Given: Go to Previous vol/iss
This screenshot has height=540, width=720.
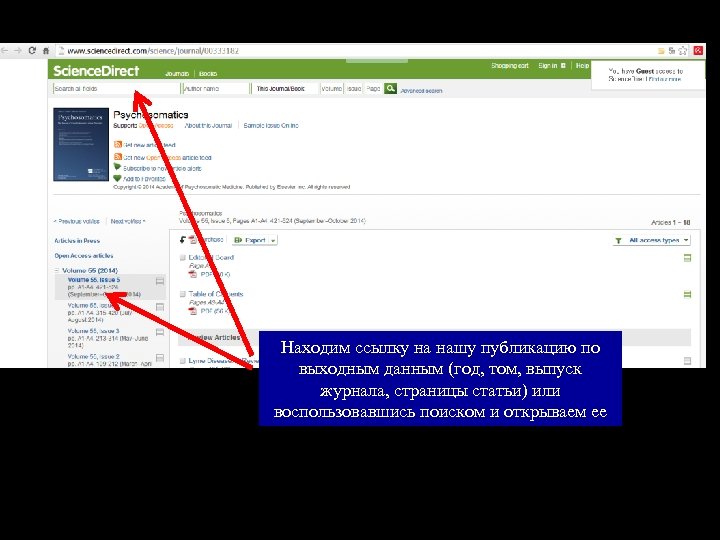Looking at the screenshot, I should point(77,221).
